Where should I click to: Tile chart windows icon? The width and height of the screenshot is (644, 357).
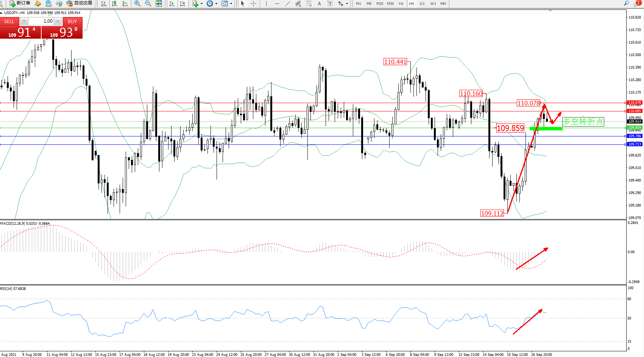[159, 3]
